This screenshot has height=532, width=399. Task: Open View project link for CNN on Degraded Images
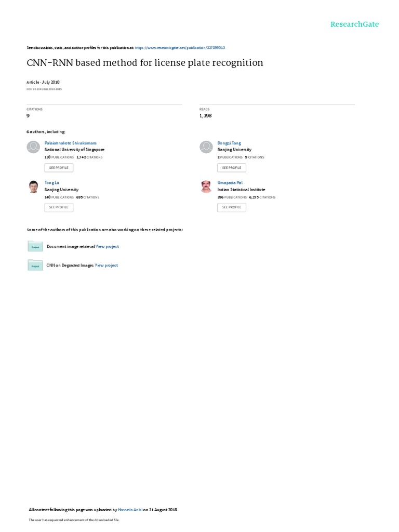(x=106, y=265)
